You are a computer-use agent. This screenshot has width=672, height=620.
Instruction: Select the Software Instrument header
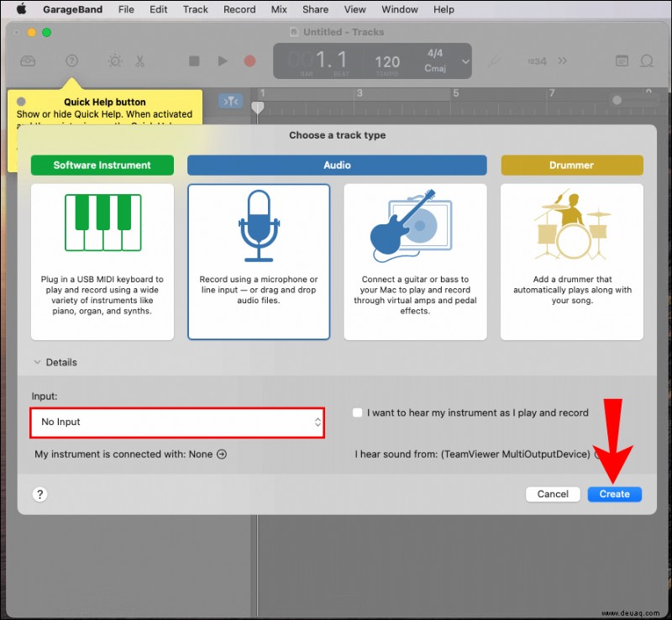point(102,165)
